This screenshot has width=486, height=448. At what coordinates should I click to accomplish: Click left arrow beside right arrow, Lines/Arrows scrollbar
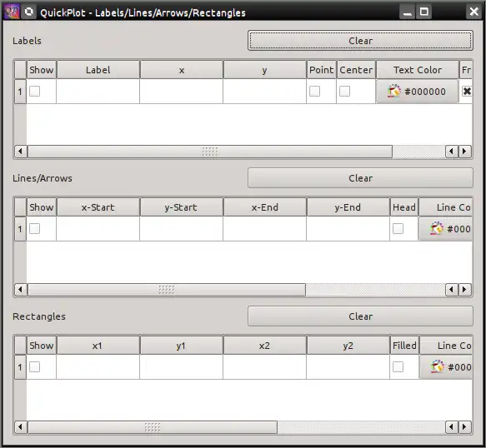coord(452,290)
